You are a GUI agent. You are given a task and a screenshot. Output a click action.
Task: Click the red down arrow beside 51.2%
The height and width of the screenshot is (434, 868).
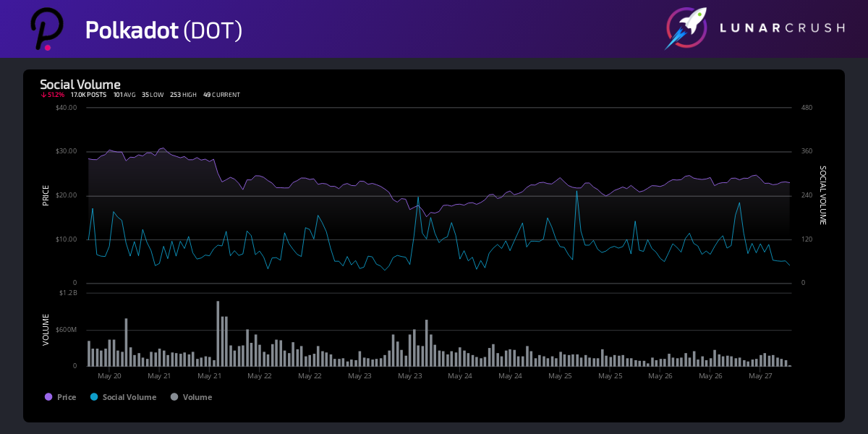[43, 95]
